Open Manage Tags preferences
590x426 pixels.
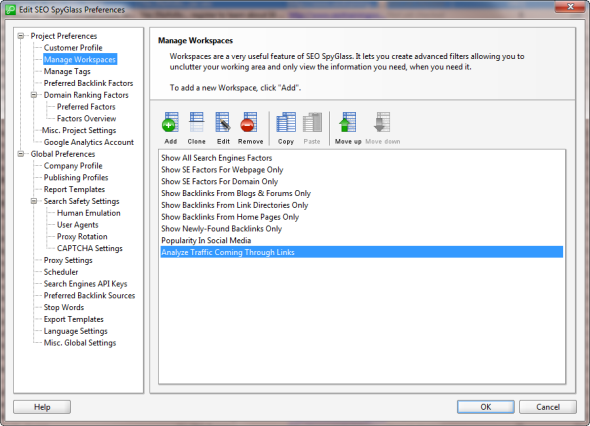(67, 71)
